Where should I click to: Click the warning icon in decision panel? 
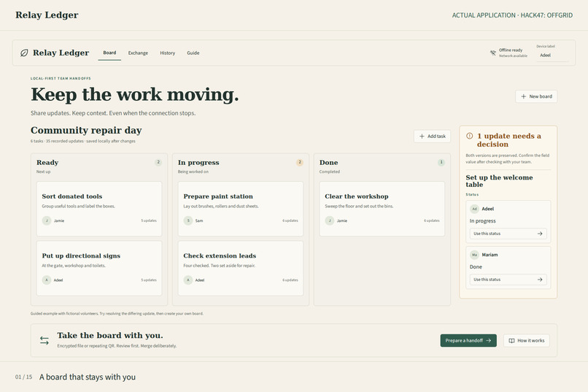click(470, 137)
